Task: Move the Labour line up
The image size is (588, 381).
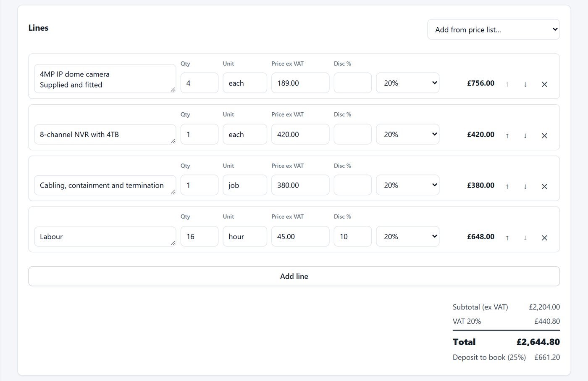Action: (507, 238)
